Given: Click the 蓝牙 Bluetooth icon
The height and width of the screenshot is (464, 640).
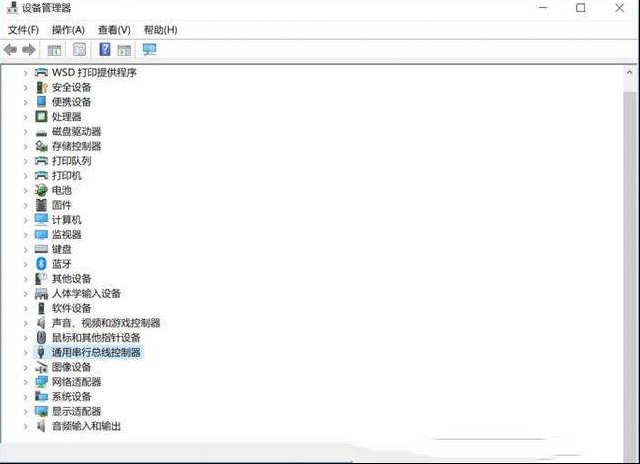Looking at the screenshot, I should pos(41,264).
